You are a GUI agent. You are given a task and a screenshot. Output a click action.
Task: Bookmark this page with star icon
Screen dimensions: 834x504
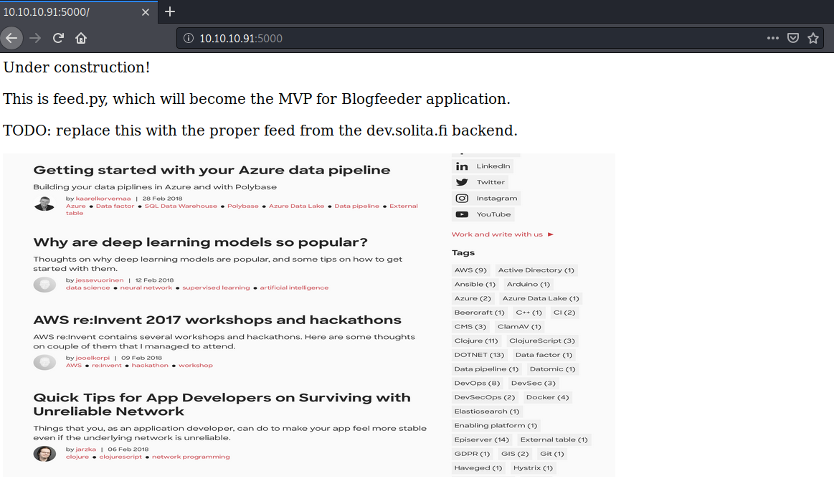[813, 38]
